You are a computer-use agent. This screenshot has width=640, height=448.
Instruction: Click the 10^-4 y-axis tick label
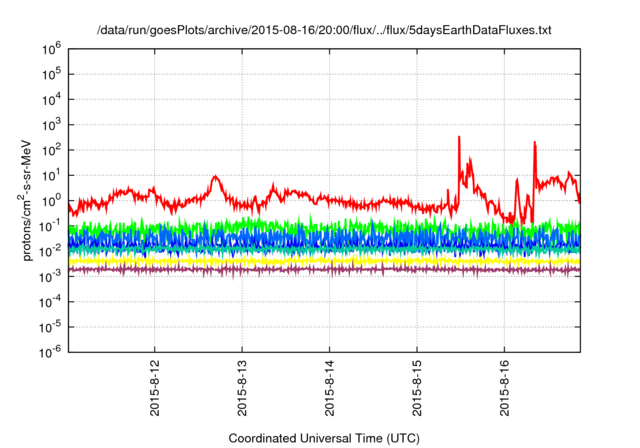click(50, 302)
